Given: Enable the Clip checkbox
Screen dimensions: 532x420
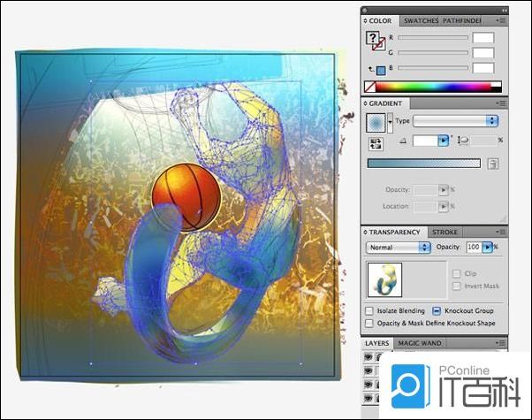Looking at the screenshot, I should click(x=457, y=273).
